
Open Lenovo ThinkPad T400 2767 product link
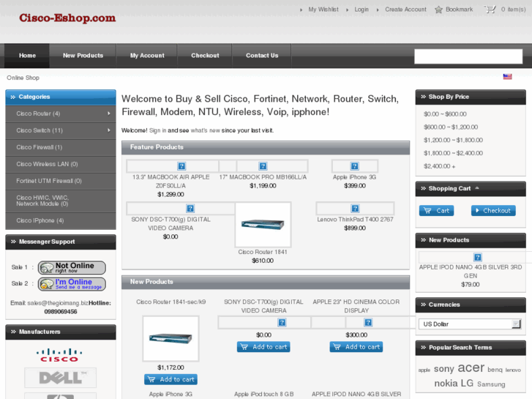click(355, 220)
